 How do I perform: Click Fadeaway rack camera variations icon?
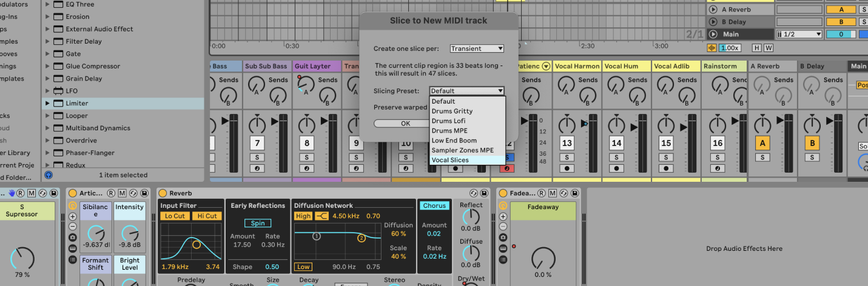[x=503, y=238]
